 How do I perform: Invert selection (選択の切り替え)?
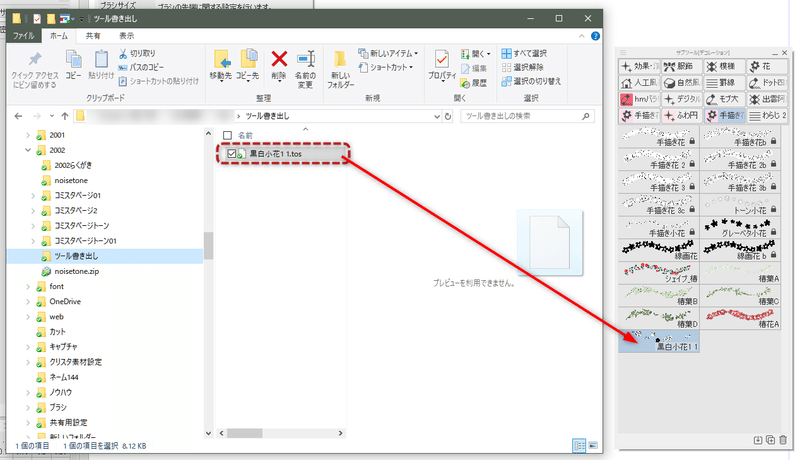(x=531, y=81)
